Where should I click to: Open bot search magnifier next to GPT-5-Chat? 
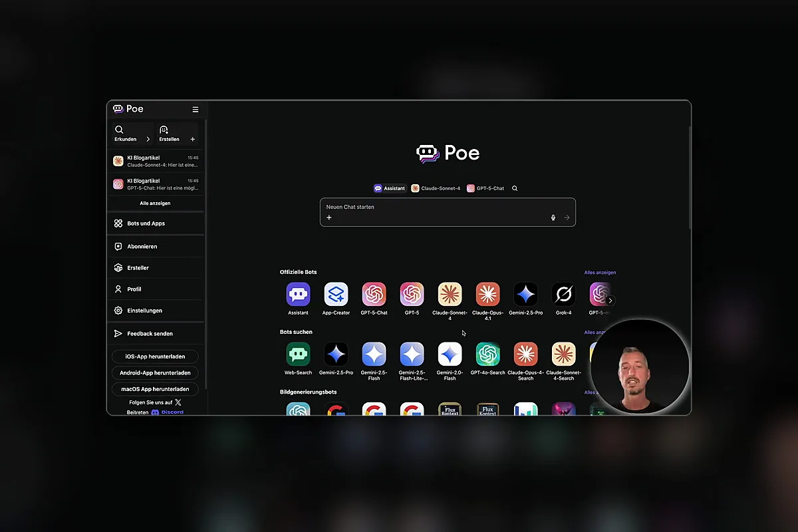(x=515, y=188)
